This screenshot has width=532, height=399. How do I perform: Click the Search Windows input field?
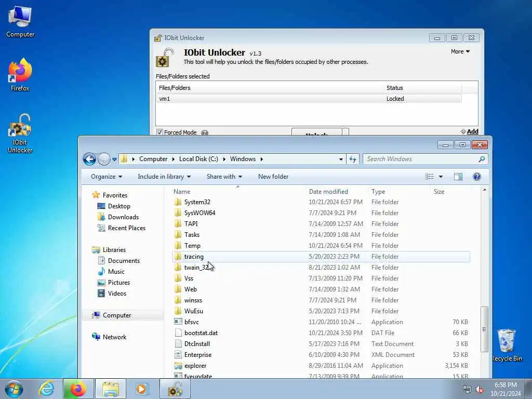[x=421, y=159]
